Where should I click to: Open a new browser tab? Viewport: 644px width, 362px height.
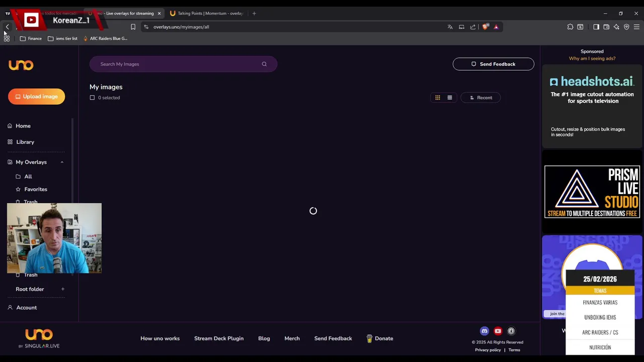254,14
